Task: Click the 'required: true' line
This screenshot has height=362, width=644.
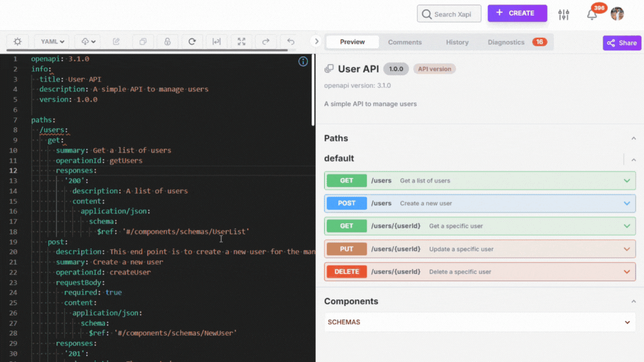Action: (x=93, y=292)
